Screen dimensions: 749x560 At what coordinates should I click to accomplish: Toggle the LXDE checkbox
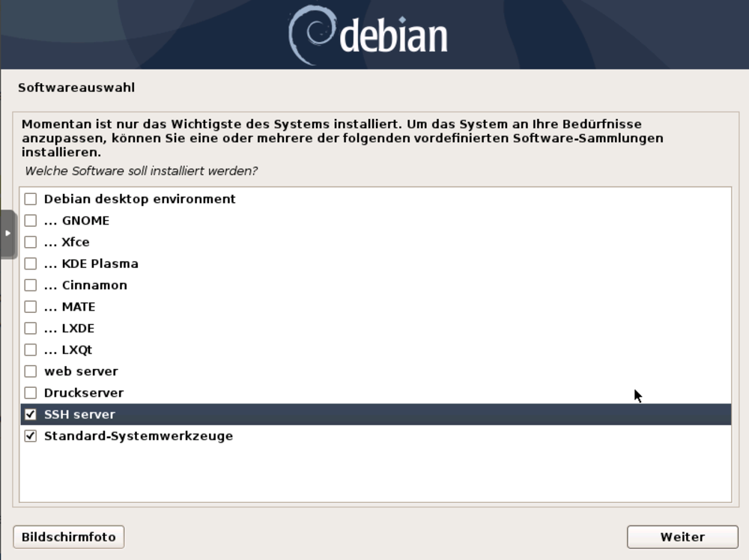coord(31,329)
